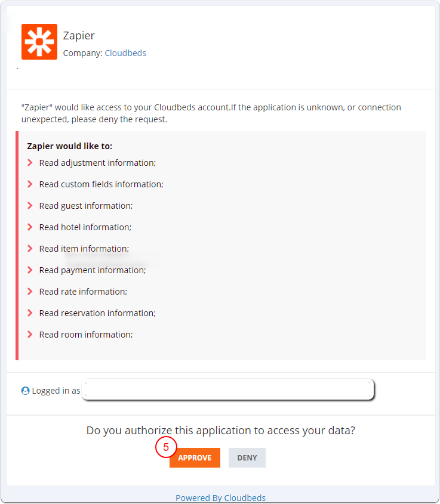
Task: Open the Cloudbeds company link
Action: tap(125, 52)
